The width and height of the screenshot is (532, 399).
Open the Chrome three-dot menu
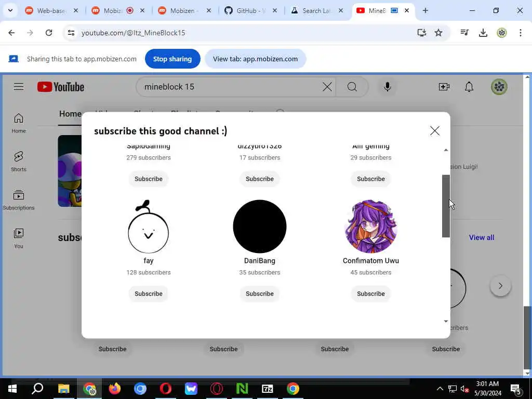point(521,33)
